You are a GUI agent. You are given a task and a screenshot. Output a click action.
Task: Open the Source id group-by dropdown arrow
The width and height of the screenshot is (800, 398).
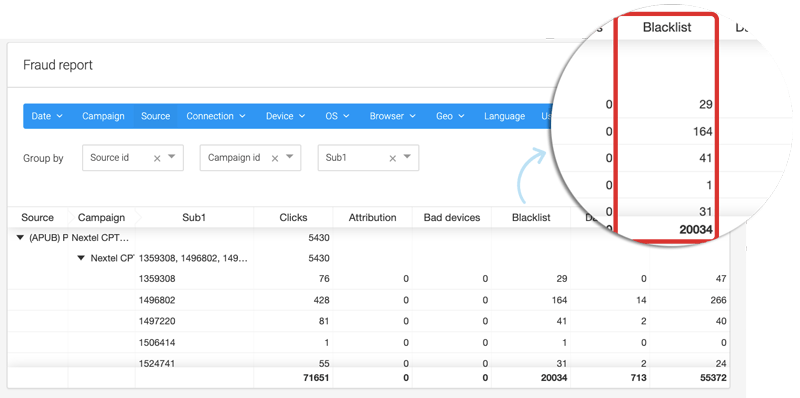tap(172, 157)
